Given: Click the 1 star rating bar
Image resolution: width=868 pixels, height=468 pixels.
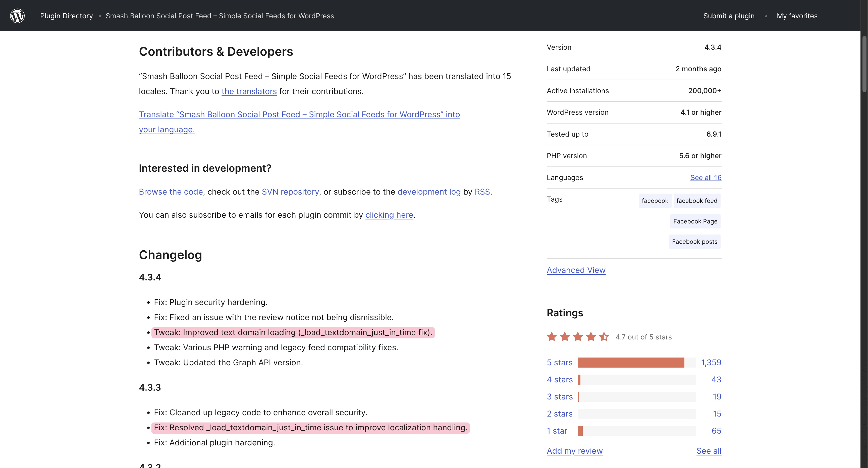Looking at the screenshot, I should [637, 431].
